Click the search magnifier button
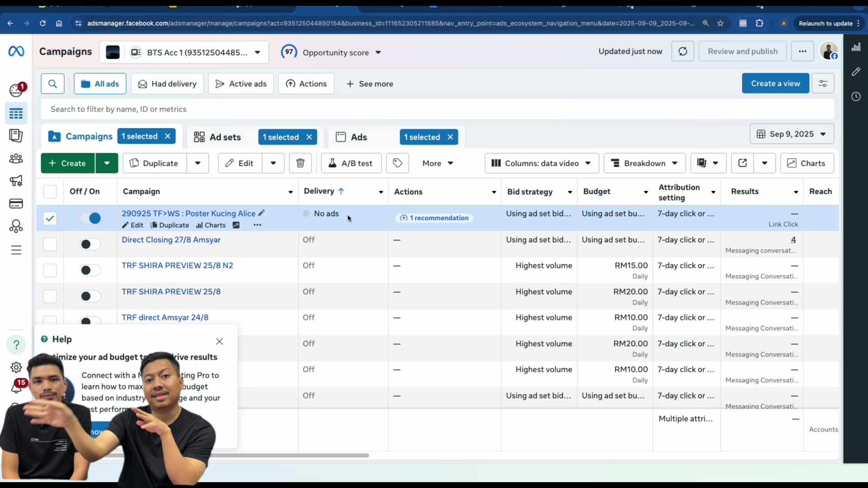This screenshot has height=488, width=868. point(52,84)
